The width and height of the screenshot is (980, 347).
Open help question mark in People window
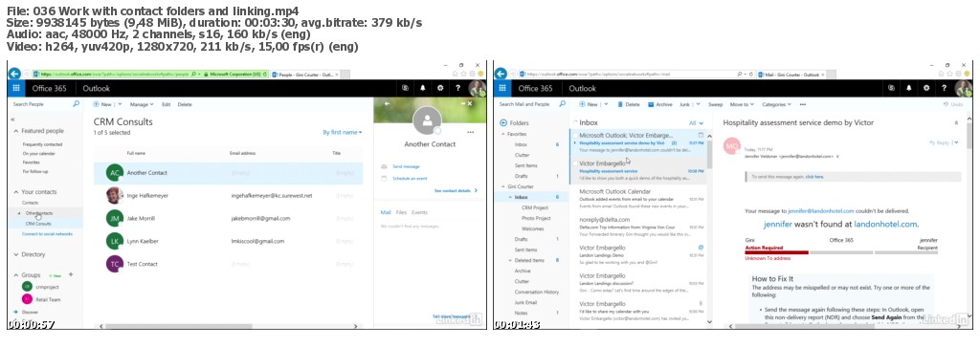click(458, 89)
